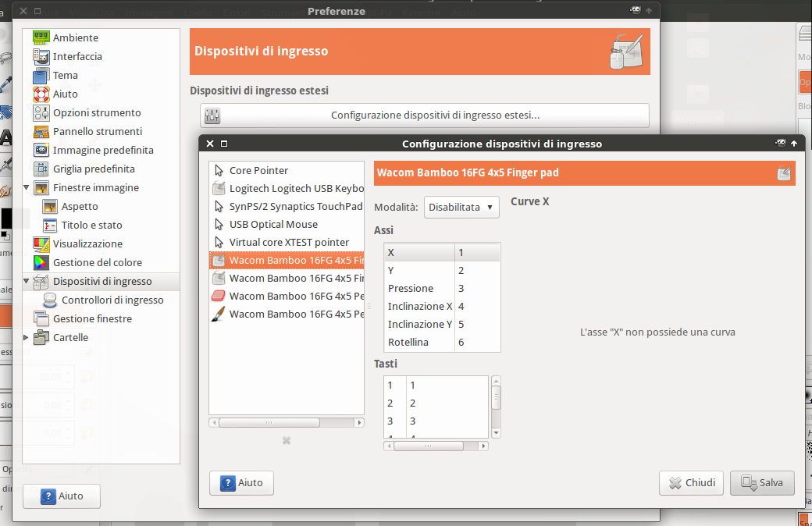Select row 1 in the Tasti list

[436, 386]
